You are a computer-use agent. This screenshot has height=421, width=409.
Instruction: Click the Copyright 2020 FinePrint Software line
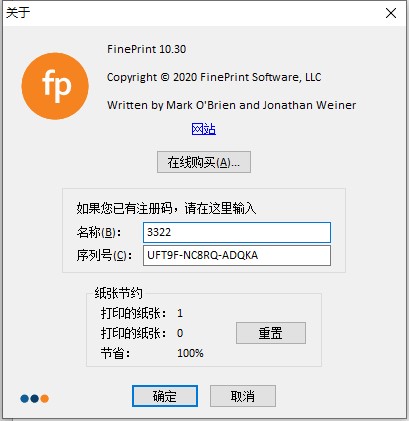(214, 77)
